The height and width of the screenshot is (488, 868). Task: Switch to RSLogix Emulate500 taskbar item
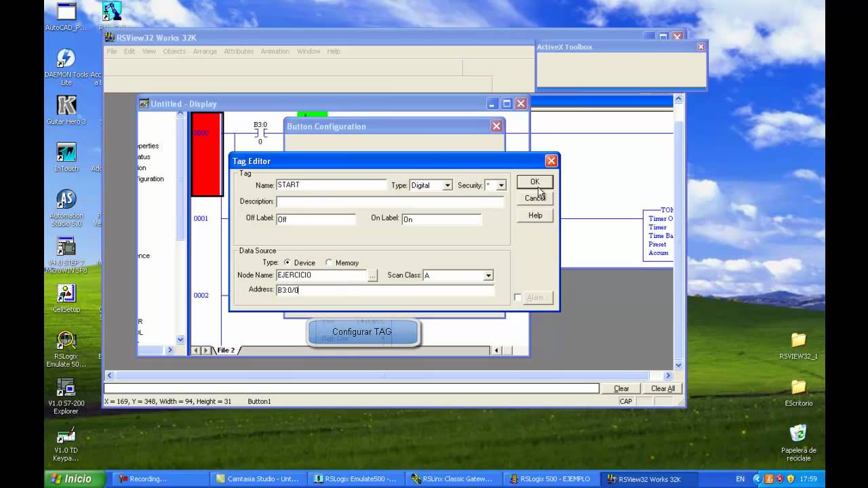[355, 479]
